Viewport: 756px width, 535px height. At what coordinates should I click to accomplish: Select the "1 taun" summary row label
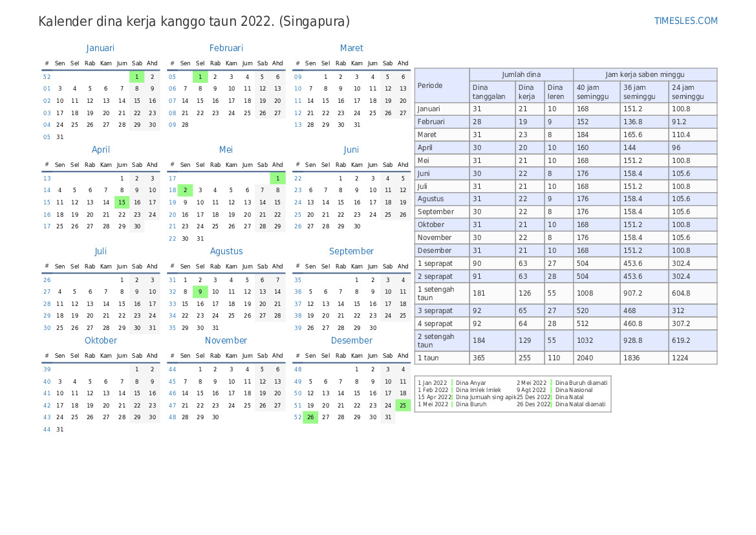(x=442, y=358)
